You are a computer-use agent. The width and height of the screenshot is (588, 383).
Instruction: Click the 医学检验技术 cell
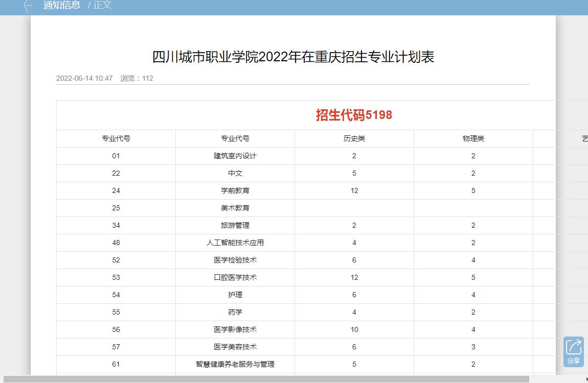tap(235, 260)
